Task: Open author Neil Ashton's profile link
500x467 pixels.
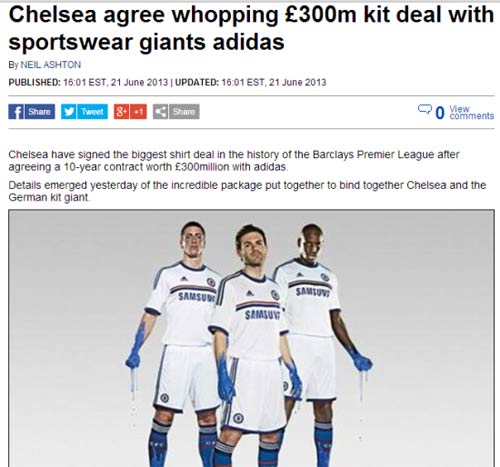Action: pos(51,65)
